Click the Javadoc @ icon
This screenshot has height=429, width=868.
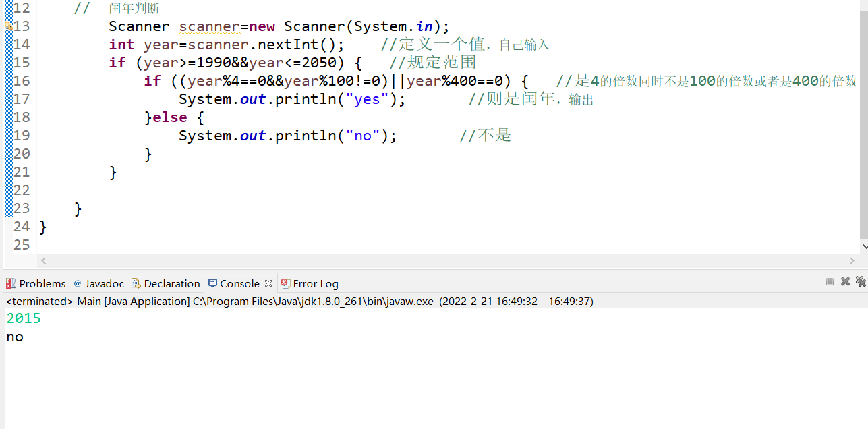coord(78,283)
